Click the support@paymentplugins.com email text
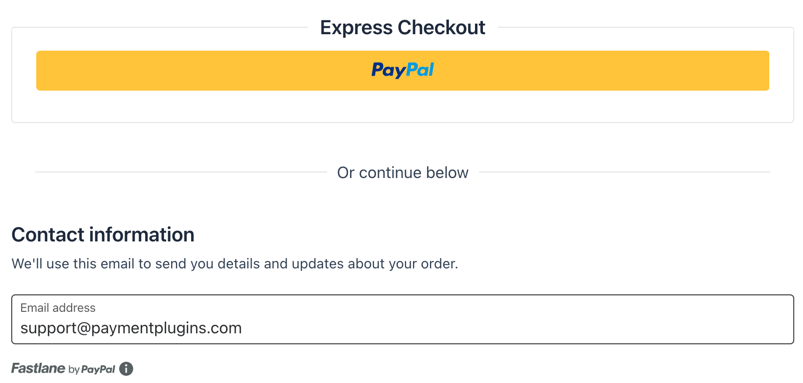 click(131, 328)
